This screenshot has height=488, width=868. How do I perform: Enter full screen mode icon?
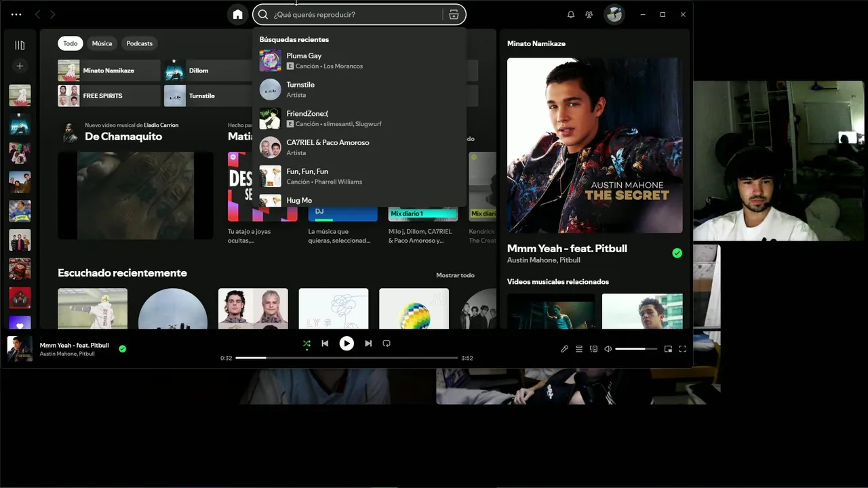point(683,349)
